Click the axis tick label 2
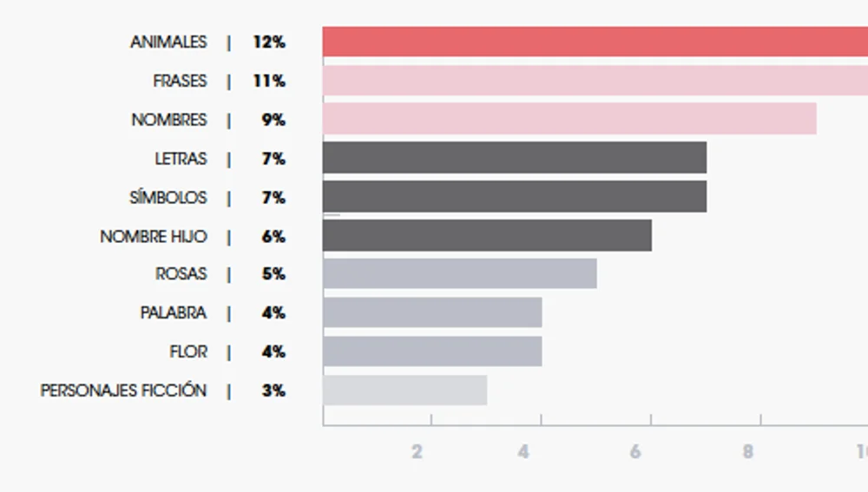The height and width of the screenshot is (492, 868). [418, 452]
